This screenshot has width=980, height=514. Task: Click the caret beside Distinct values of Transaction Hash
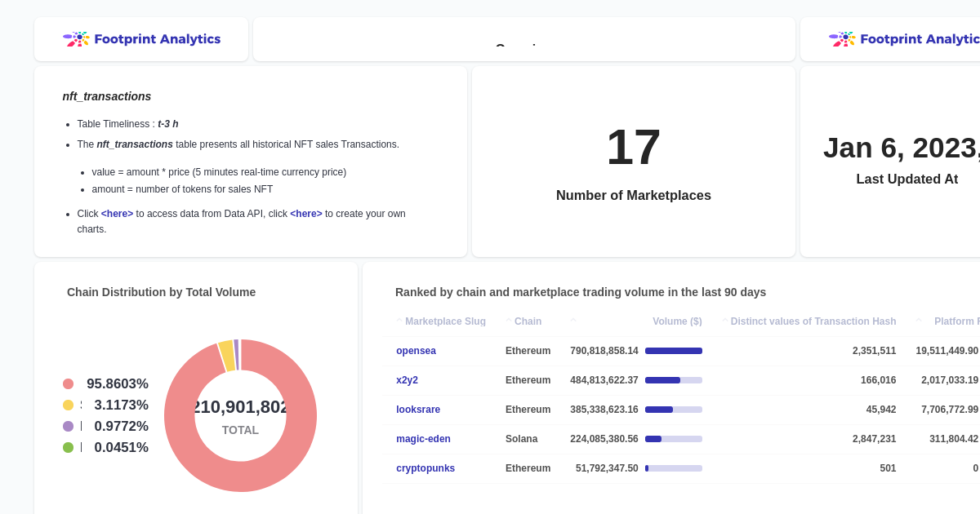click(x=726, y=321)
